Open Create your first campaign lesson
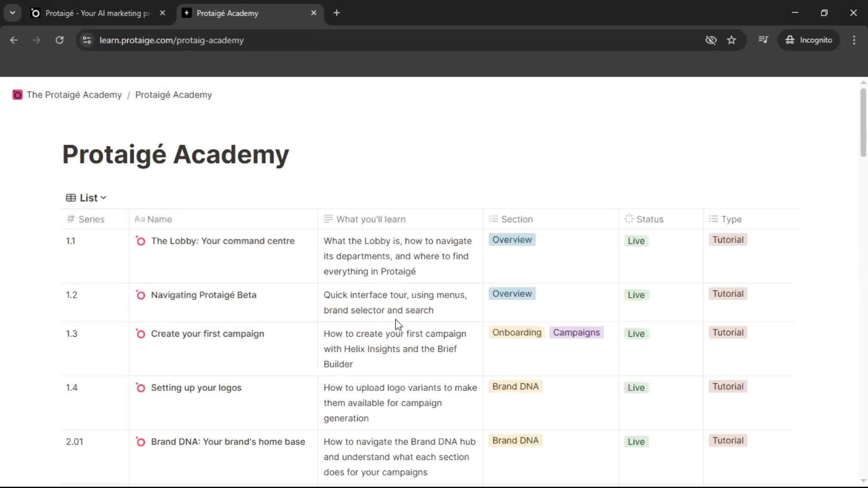The image size is (868, 488). [207, 334]
